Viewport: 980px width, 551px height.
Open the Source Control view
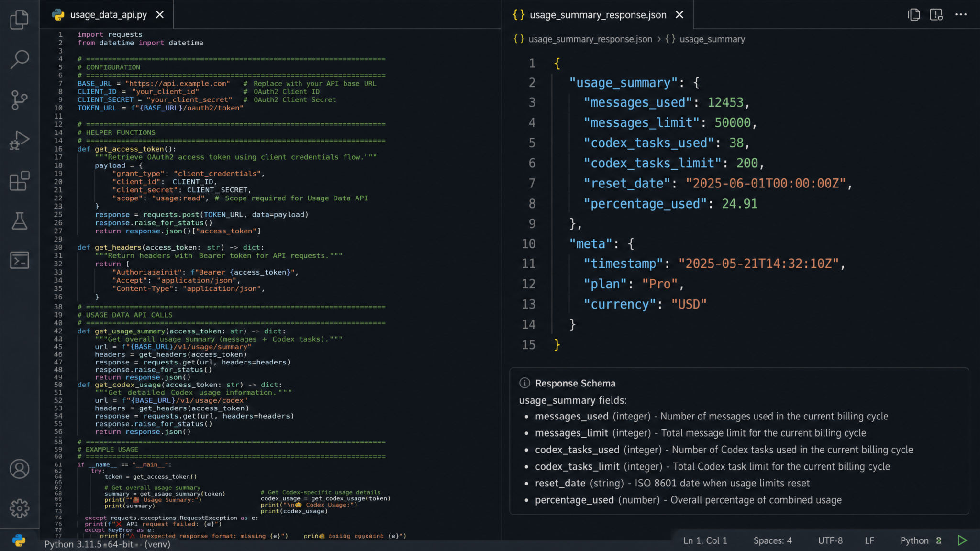click(19, 100)
